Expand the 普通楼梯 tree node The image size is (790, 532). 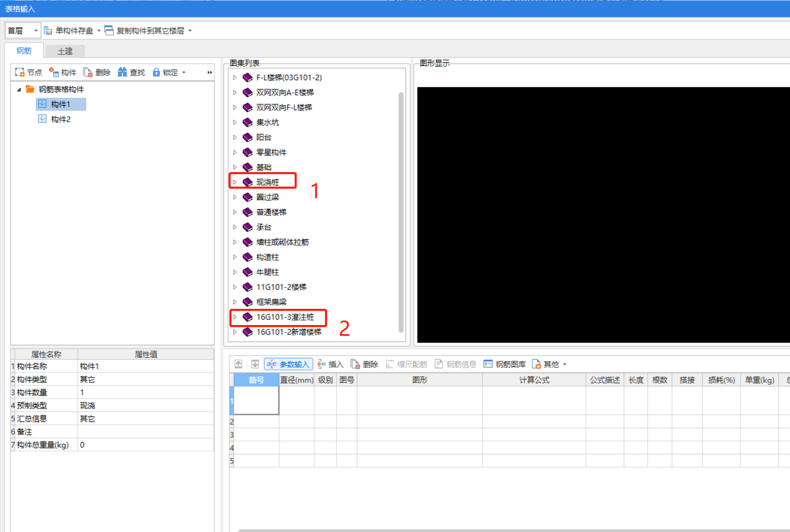235,212
